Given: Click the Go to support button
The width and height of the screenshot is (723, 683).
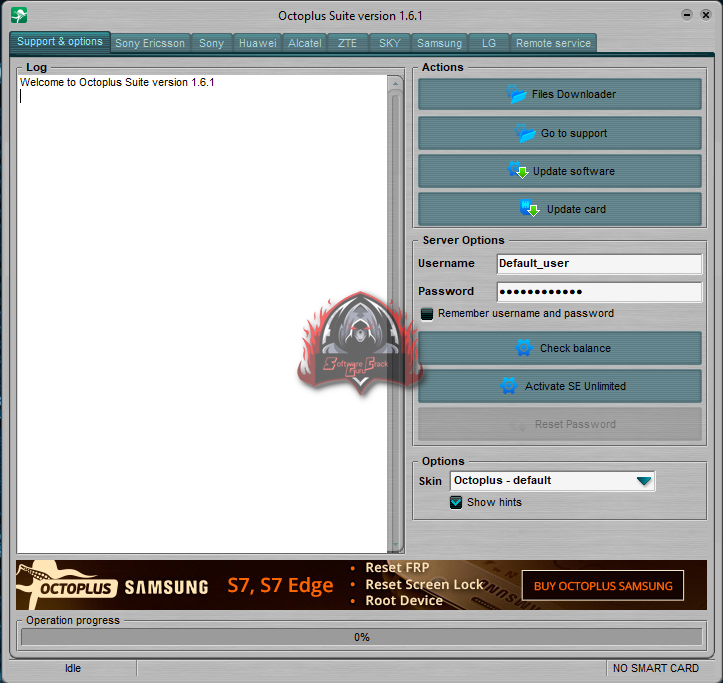Looking at the screenshot, I should tap(560, 133).
